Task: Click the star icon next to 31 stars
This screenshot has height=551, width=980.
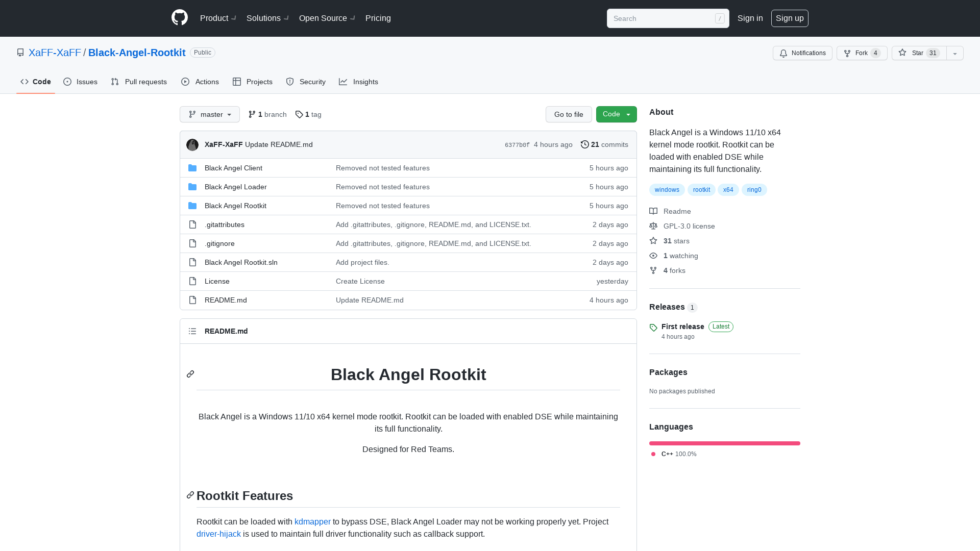Action: click(653, 241)
